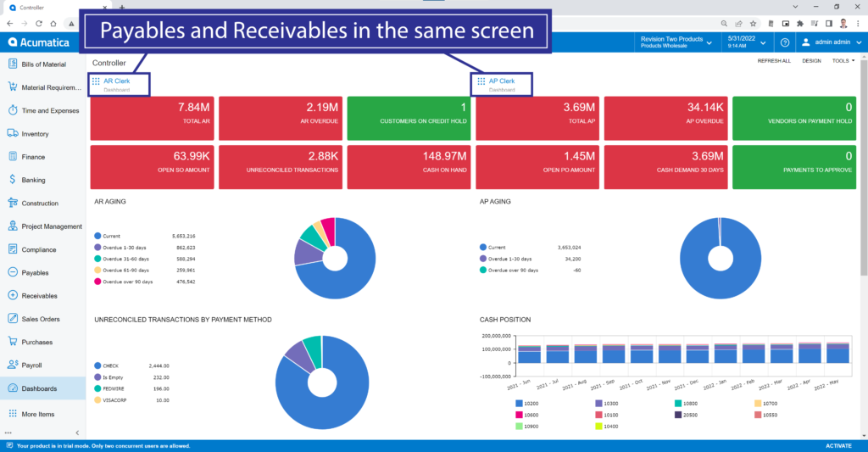Open the Tools dropdown menu
The image size is (868, 452).
(x=843, y=61)
